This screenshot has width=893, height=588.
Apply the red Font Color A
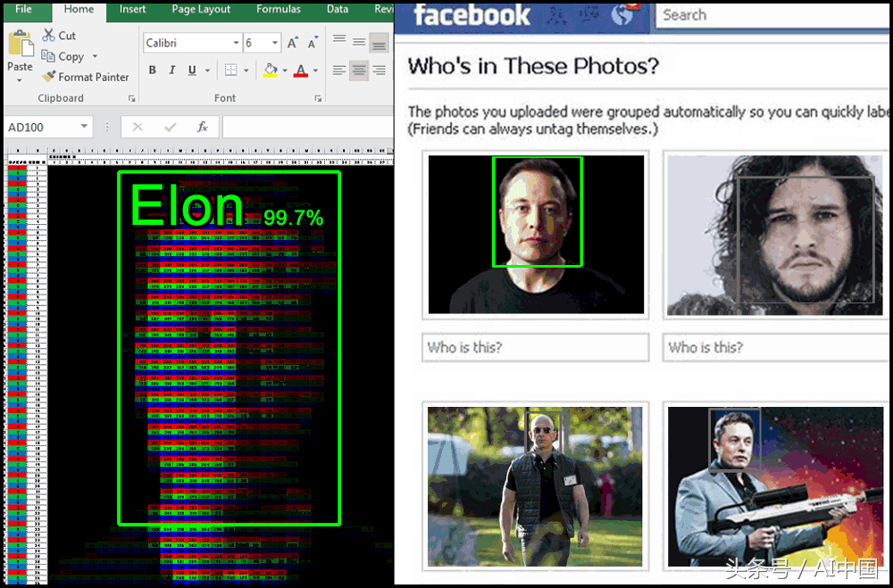click(x=301, y=70)
